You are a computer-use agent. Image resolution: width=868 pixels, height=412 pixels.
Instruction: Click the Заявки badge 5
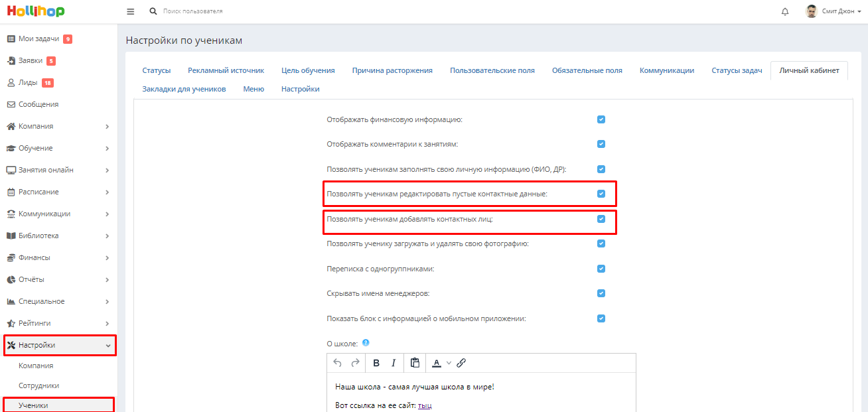[x=51, y=61]
